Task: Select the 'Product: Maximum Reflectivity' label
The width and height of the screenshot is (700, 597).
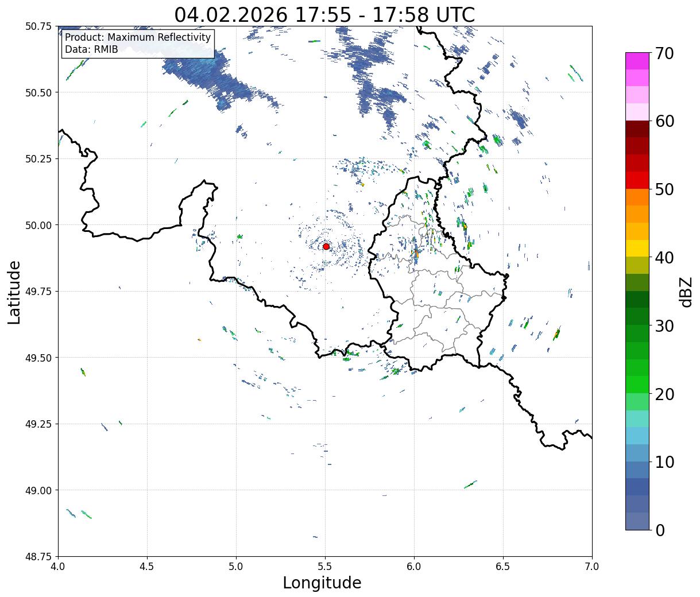Action: coord(138,37)
